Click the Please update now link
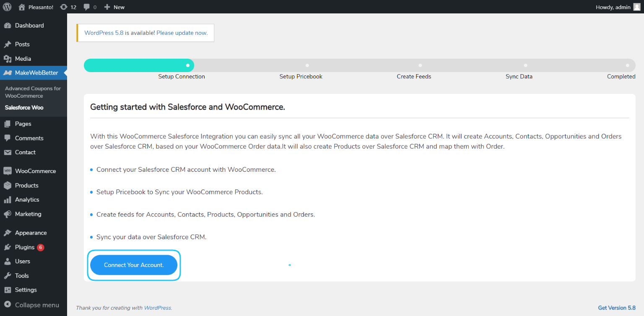The image size is (644, 316). pyautogui.click(x=182, y=33)
